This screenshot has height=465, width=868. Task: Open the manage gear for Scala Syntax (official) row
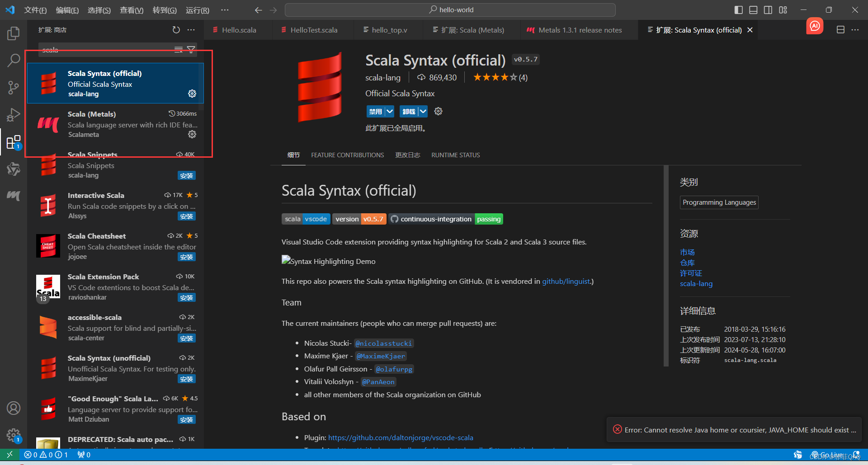click(x=192, y=94)
